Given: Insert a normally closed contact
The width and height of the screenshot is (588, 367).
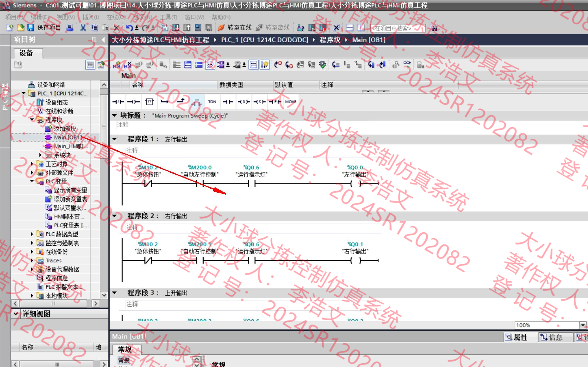Looking at the screenshot, I should (x=118, y=102).
